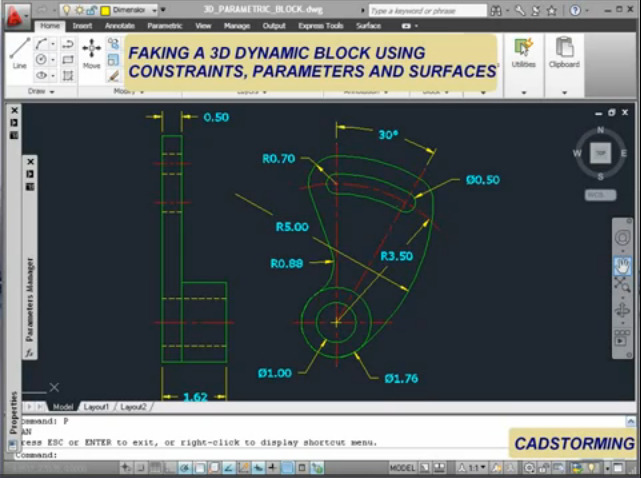The height and width of the screenshot is (478, 641).
Task: Select the Erase tool in Modify panel
Action: click(x=113, y=76)
